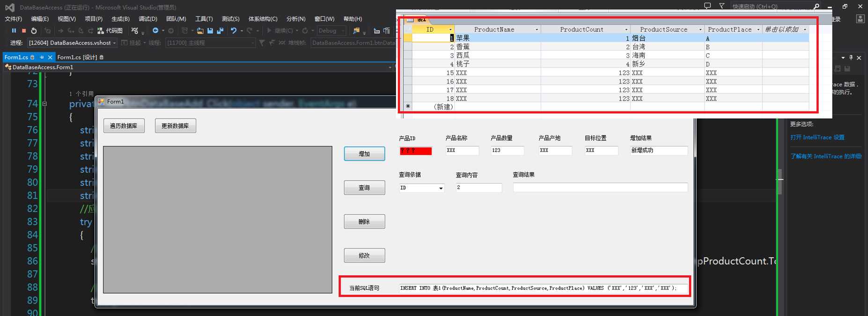
Task: Click the 删除 delete button
Action: tap(364, 221)
